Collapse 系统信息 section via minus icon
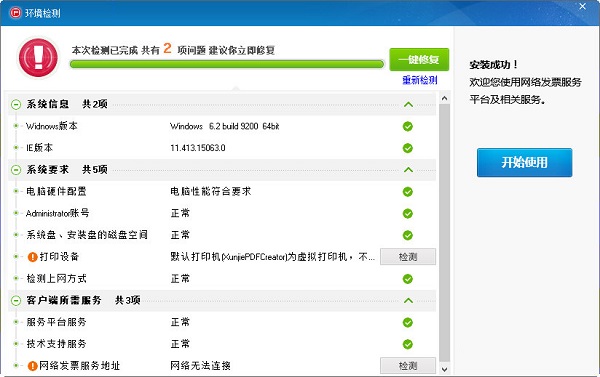600x377 pixels. click(16, 104)
